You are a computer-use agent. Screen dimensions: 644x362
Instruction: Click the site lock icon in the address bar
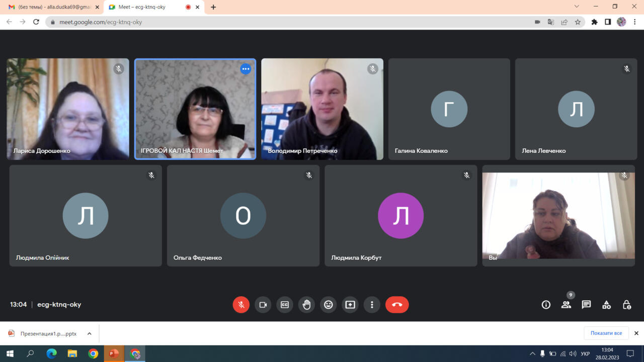53,22
